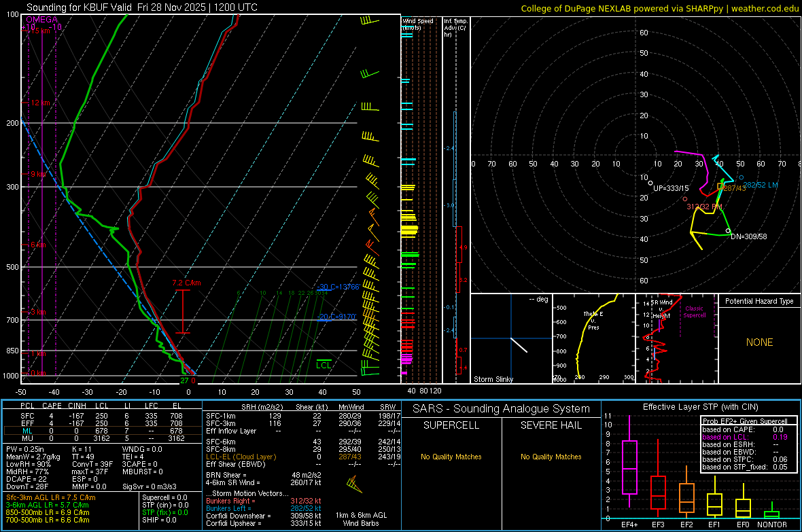
Task: Select the SFC parcel row
Action: (x=102, y=416)
